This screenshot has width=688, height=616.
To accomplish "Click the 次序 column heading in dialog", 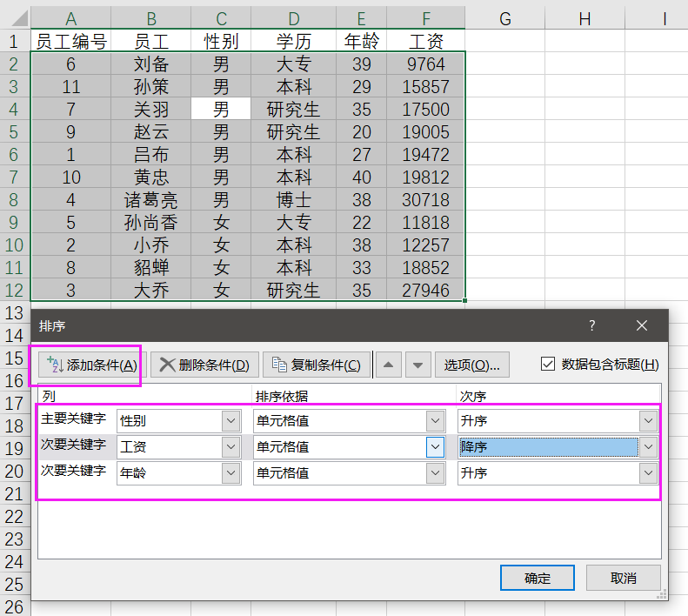I will point(472,396).
